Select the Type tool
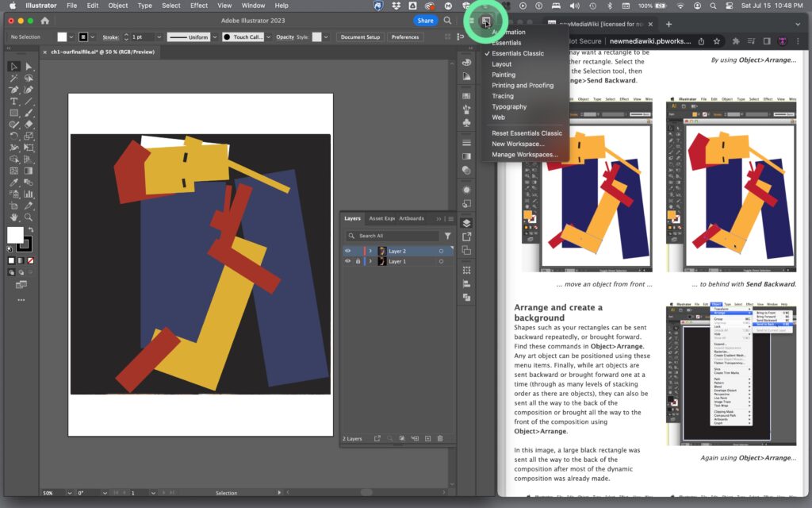Screen dimensions: 812x508 tap(13, 102)
